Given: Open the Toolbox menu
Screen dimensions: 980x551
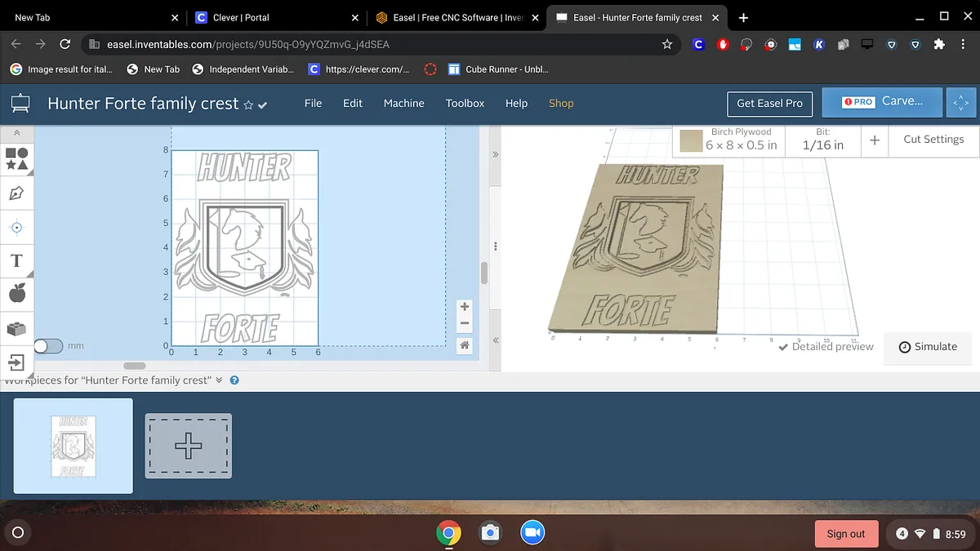Looking at the screenshot, I should (x=465, y=103).
